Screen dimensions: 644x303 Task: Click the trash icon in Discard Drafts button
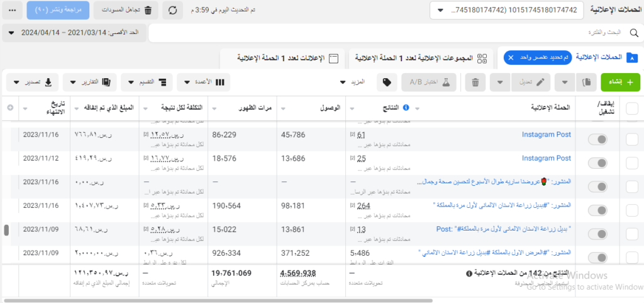[148, 11]
